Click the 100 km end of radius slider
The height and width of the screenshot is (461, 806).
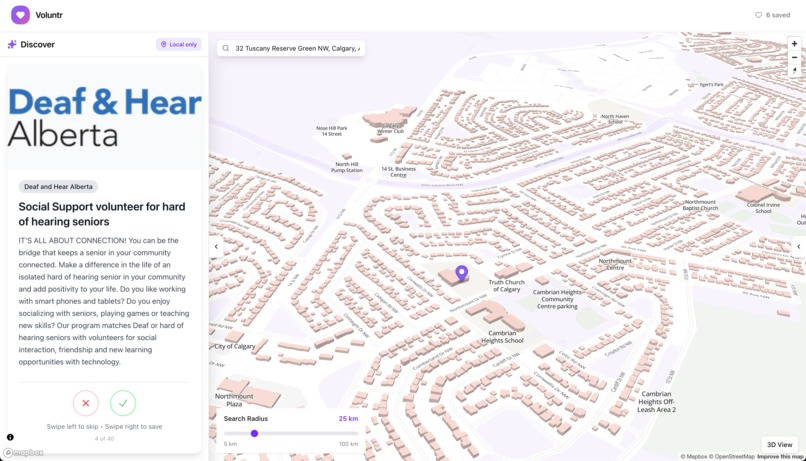coord(348,444)
